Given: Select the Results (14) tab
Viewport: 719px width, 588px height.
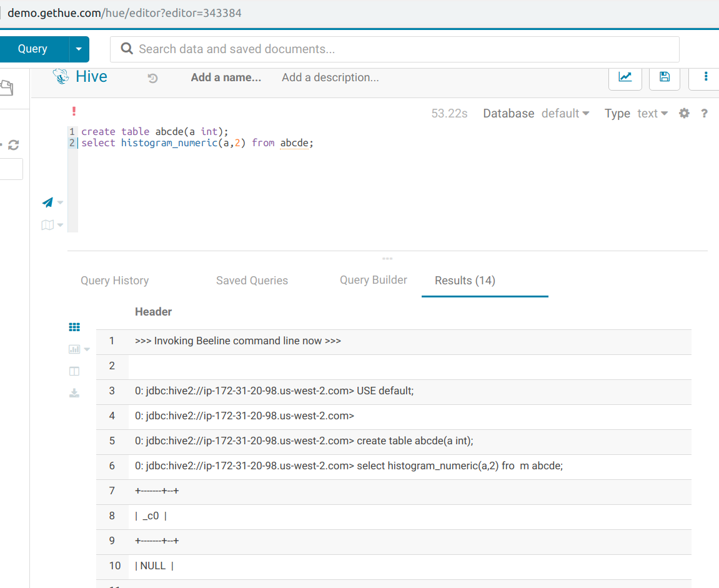Looking at the screenshot, I should pos(465,280).
